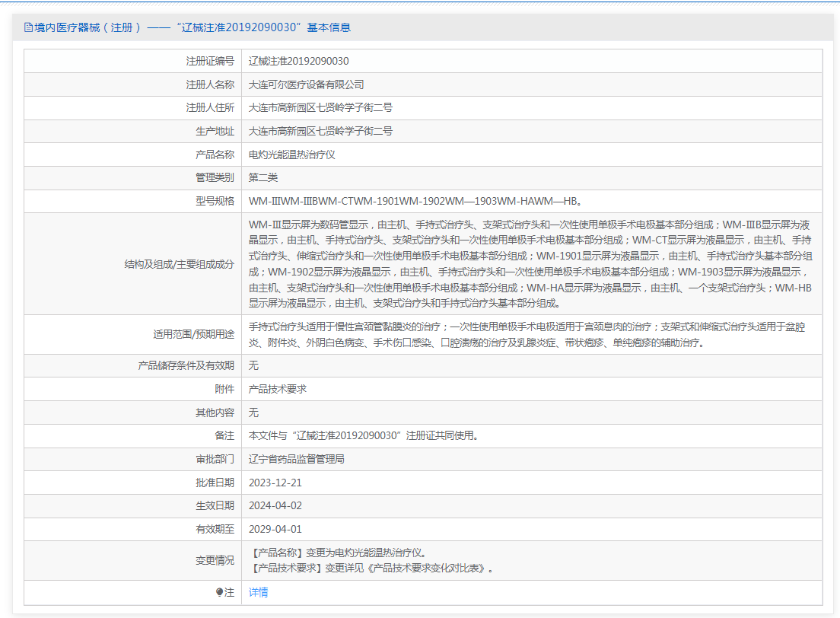The height and width of the screenshot is (618, 840).
Task: Click the 注册人住所 address value
Action: tap(320, 108)
